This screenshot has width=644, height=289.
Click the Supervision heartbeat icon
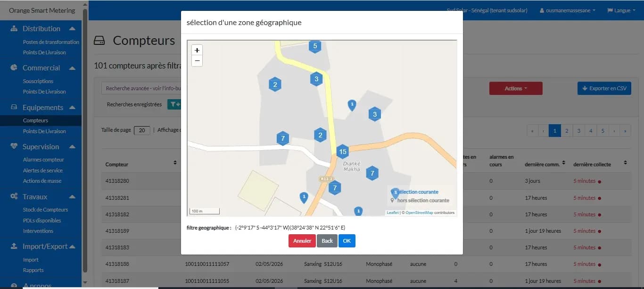[x=14, y=147]
